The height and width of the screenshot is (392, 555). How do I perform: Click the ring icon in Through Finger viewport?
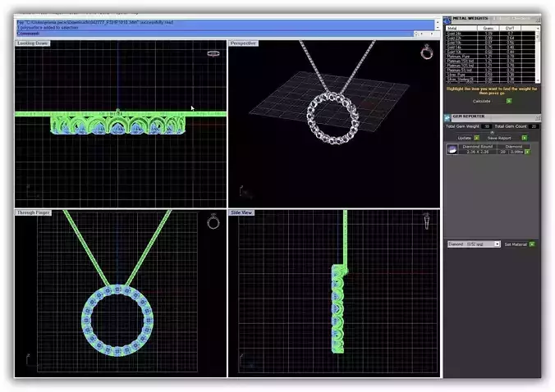coord(213,221)
